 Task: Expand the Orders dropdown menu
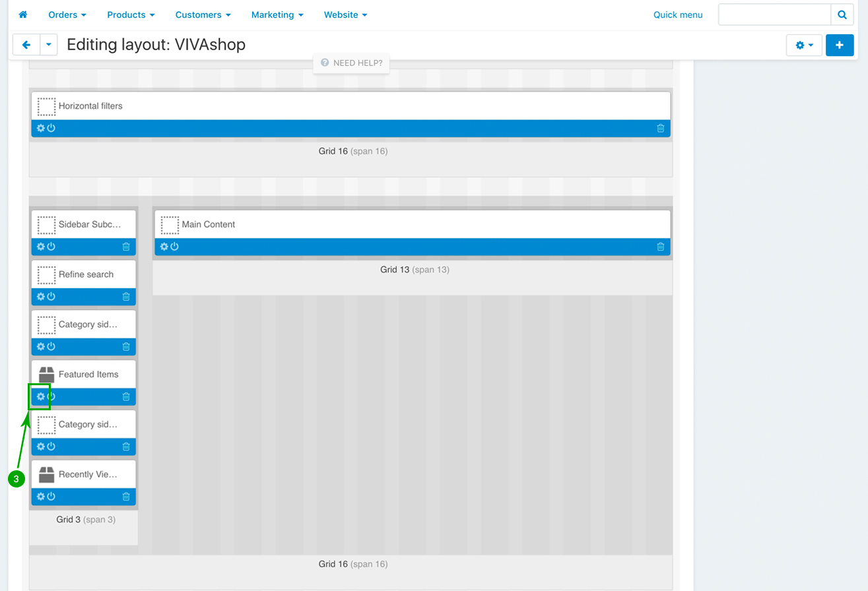coord(67,15)
